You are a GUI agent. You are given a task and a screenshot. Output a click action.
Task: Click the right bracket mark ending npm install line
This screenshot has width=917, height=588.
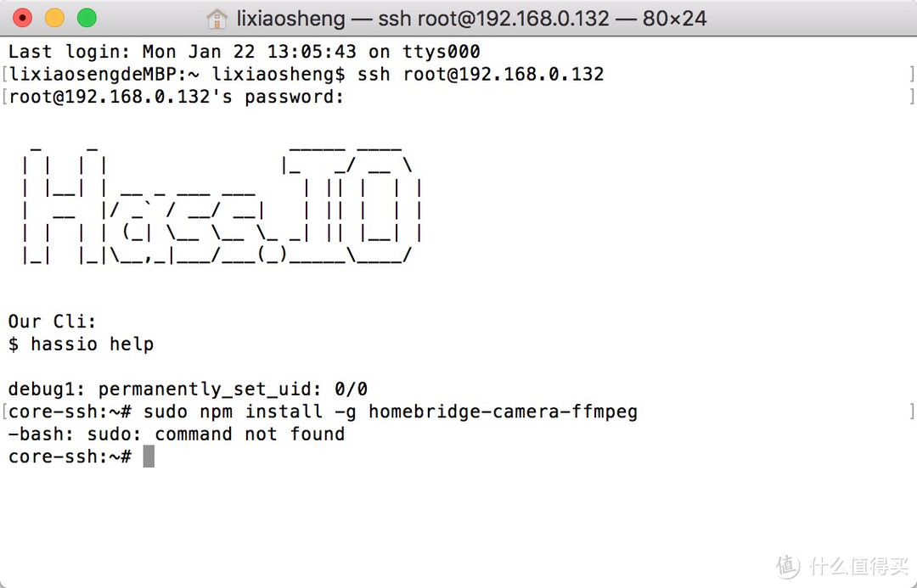click(911, 412)
